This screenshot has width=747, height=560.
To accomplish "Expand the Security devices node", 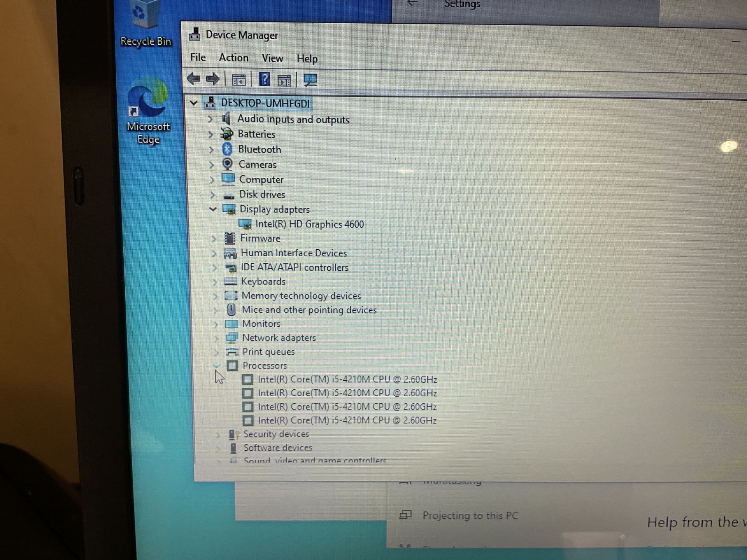I will (x=218, y=434).
